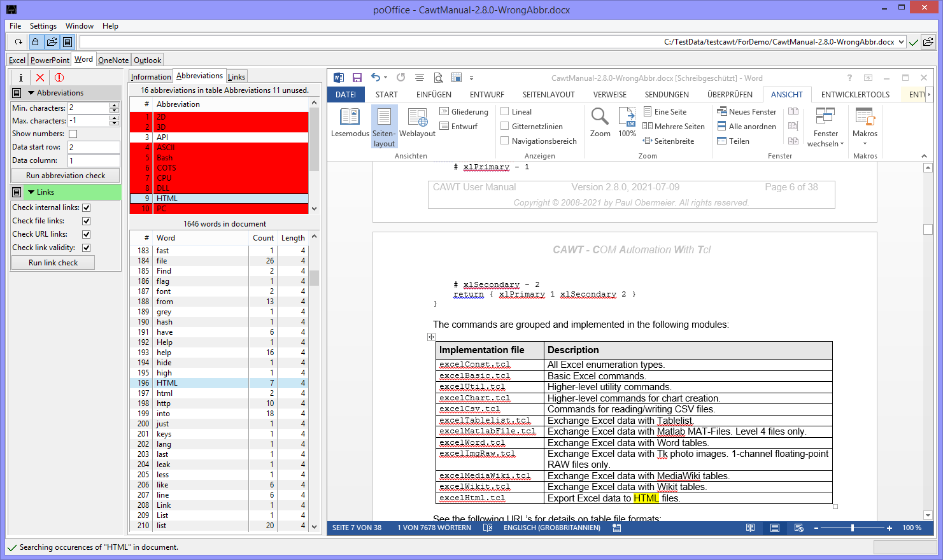Click Seitenbreite zoom option
943x560 pixels.
pyautogui.click(x=669, y=141)
